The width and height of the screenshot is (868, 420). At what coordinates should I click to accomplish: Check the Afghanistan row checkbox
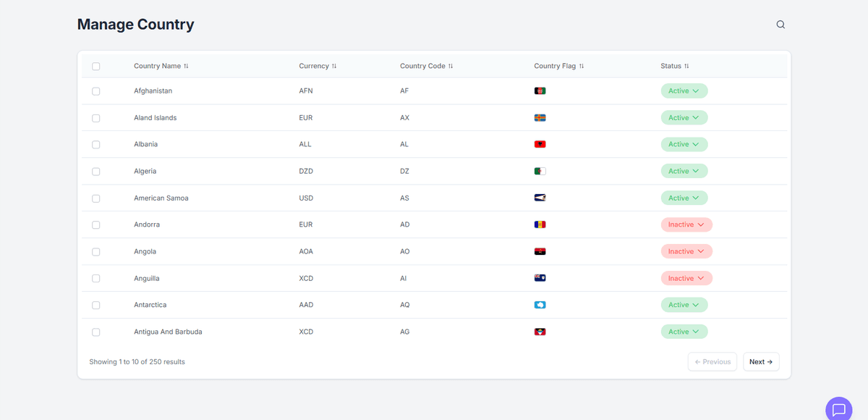[x=95, y=91]
